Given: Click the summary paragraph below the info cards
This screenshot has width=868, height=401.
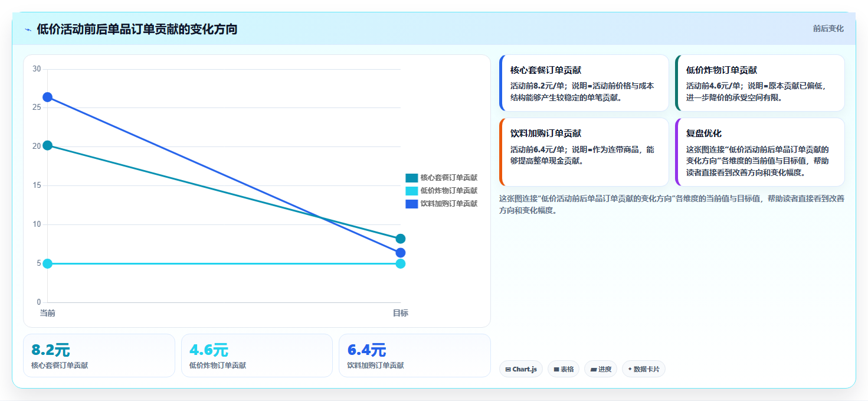Looking at the screenshot, I should (672, 204).
